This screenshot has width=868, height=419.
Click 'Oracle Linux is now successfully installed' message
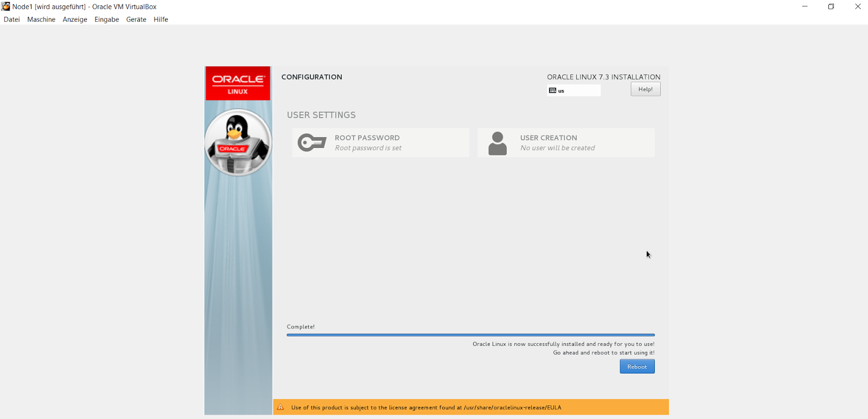tap(563, 344)
